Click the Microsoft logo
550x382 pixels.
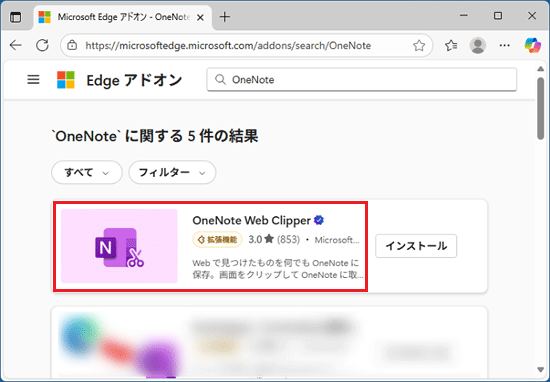[x=66, y=80]
